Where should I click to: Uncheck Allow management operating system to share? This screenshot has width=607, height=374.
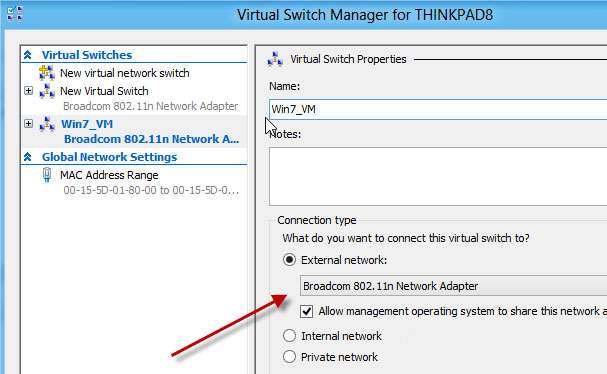pyautogui.click(x=307, y=311)
